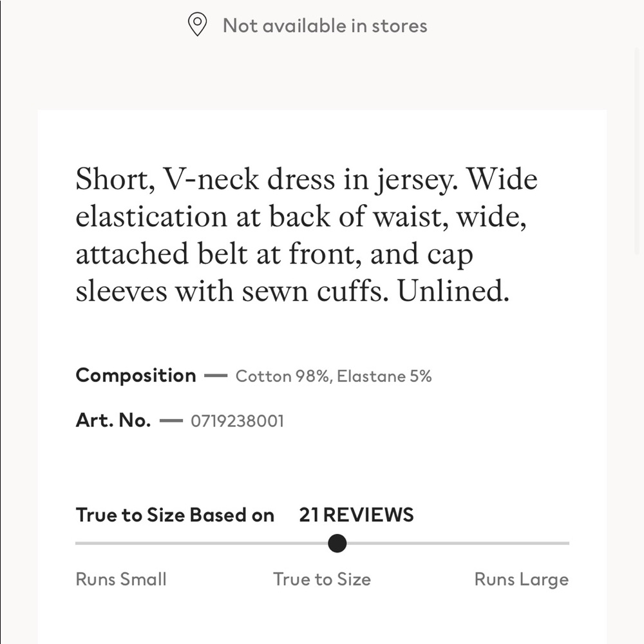644x644 pixels.
Task: Click the 'True to Size' slider label
Action: pos(322,579)
